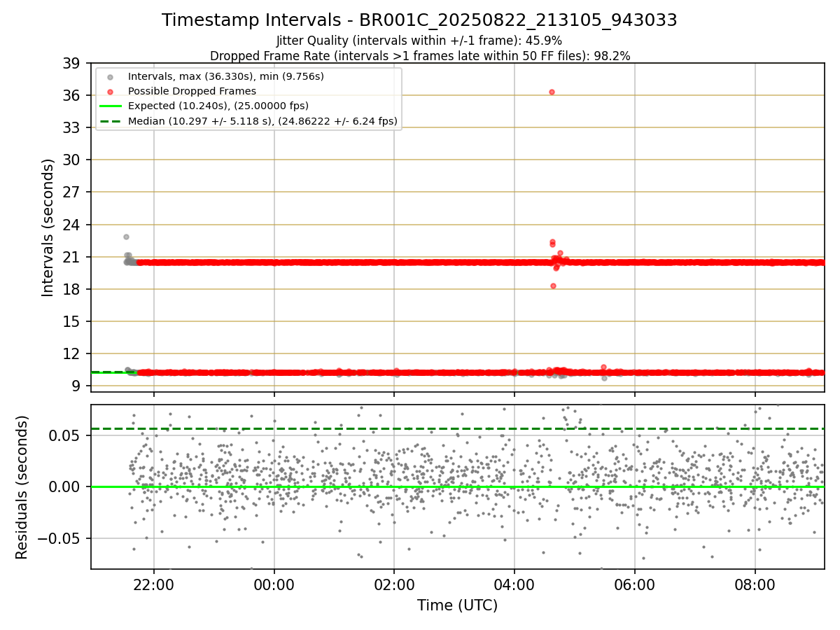Viewport: 840px width, 630px height.
Task: Click the '08:00' x-axis tick label
Action: click(755, 584)
